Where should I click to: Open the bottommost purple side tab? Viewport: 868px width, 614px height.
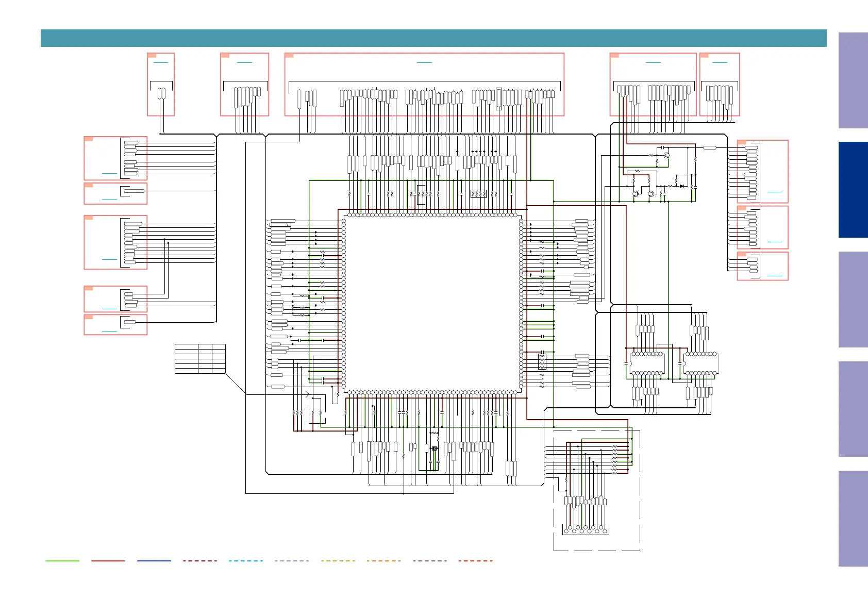853,519
